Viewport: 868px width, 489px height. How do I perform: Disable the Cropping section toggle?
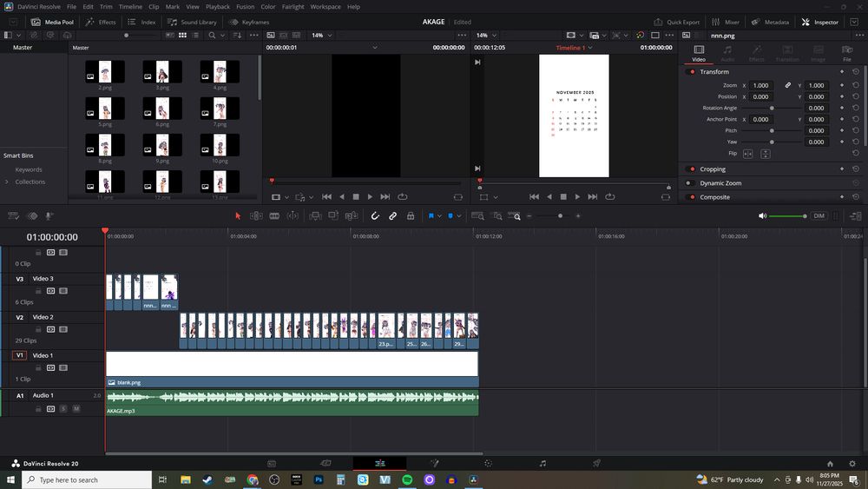[x=691, y=169]
